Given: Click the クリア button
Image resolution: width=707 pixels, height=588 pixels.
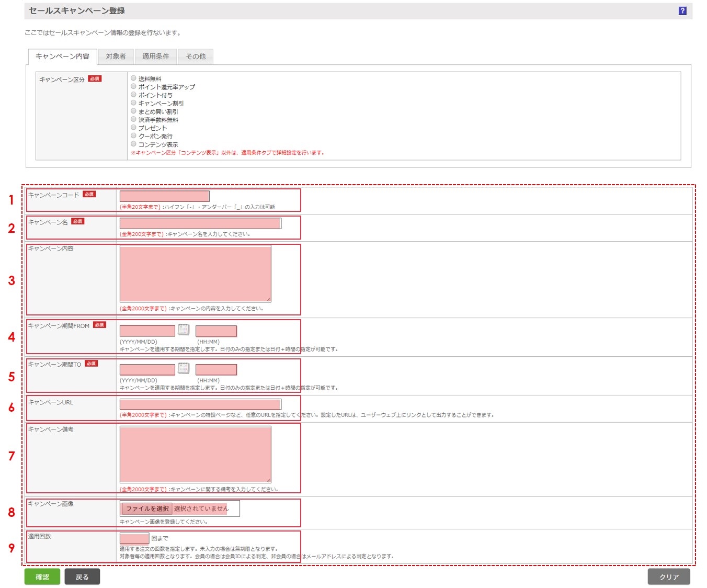Looking at the screenshot, I should [x=669, y=576].
